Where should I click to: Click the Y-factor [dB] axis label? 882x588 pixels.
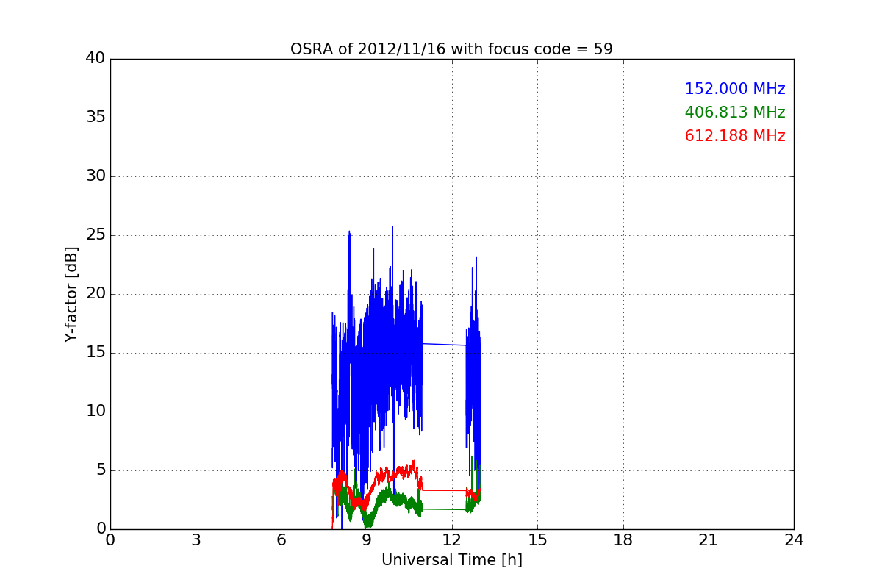click(x=71, y=294)
